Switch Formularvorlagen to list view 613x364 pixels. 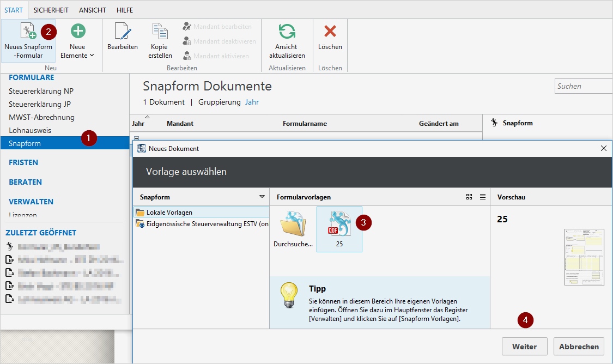point(483,197)
